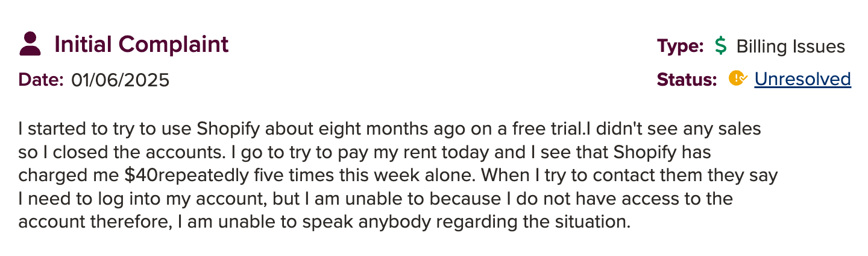Click the Billing Issues type text
This screenshot has height=256, width=868.
coord(790,46)
